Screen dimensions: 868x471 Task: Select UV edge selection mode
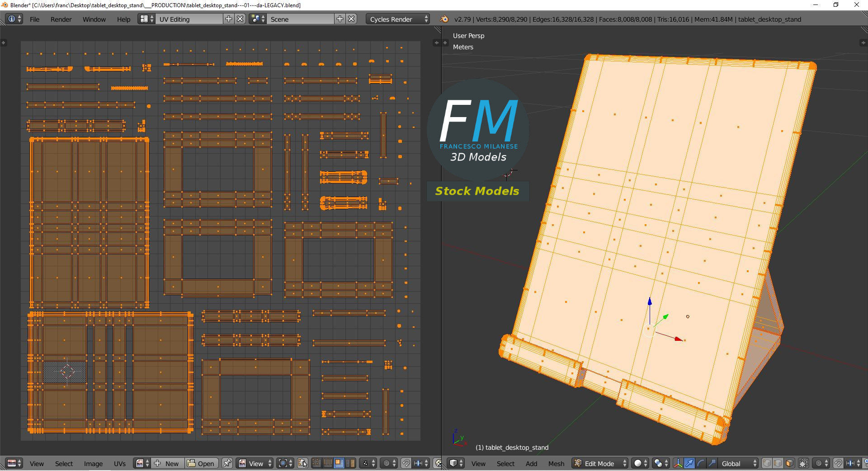pos(327,463)
